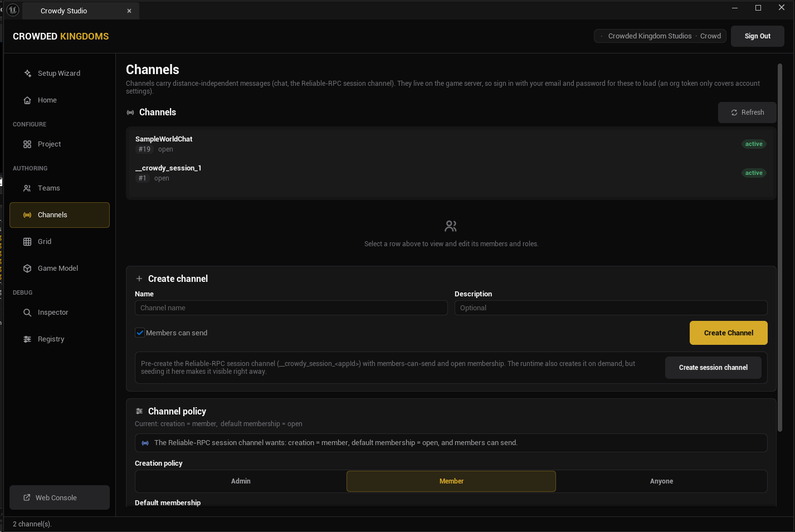Click the Refresh channels button
The height and width of the screenshot is (532, 795).
click(x=747, y=113)
